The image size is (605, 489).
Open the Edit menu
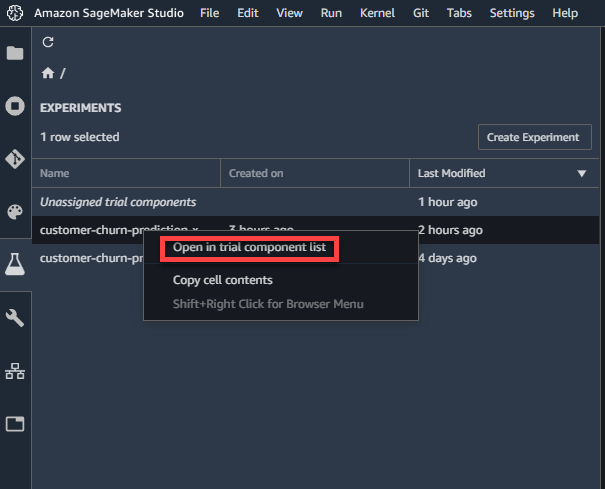(x=248, y=13)
